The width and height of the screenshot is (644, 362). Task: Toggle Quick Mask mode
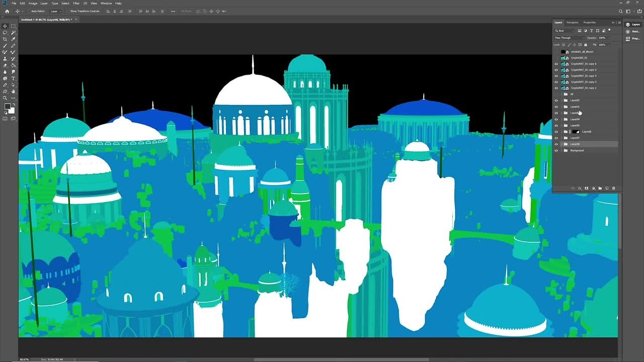pyautogui.click(x=6, y=119)
